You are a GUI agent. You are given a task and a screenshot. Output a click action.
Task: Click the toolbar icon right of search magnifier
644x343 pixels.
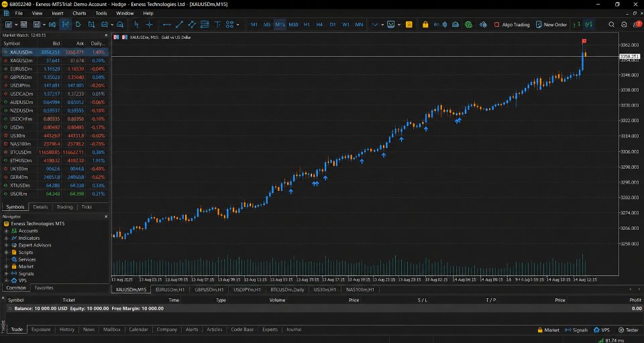pos(625,25)
